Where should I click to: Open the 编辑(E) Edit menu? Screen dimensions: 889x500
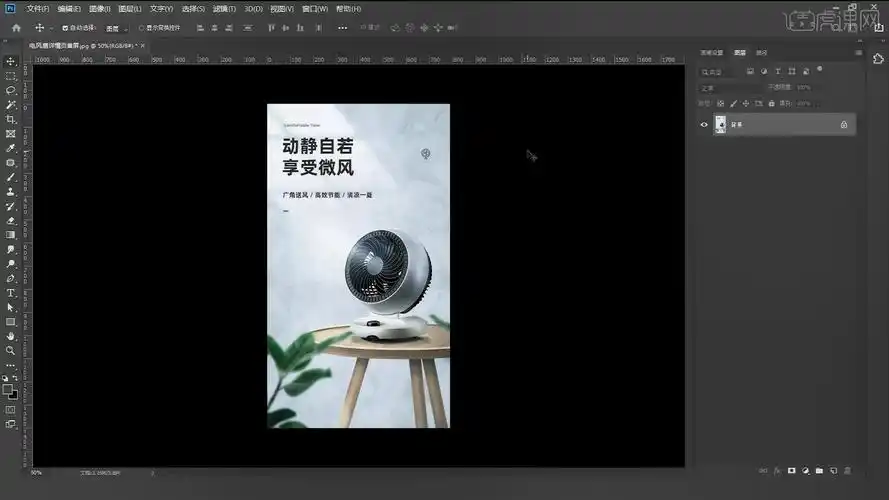[69, 9]
